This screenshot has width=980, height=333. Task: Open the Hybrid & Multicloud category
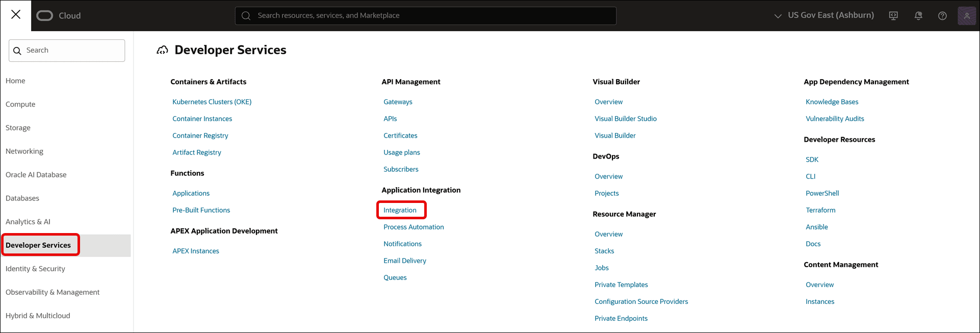(x=38, y=316)
